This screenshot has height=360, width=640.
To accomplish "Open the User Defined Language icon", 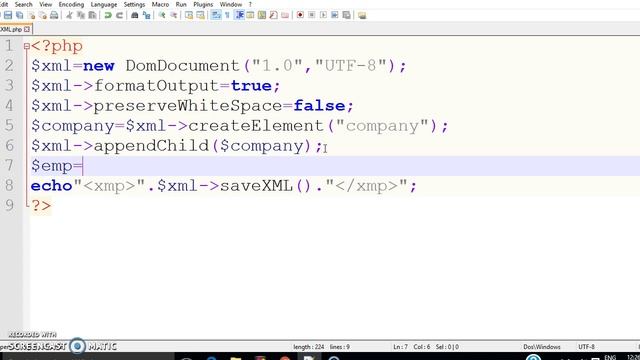I will point(251,16).
